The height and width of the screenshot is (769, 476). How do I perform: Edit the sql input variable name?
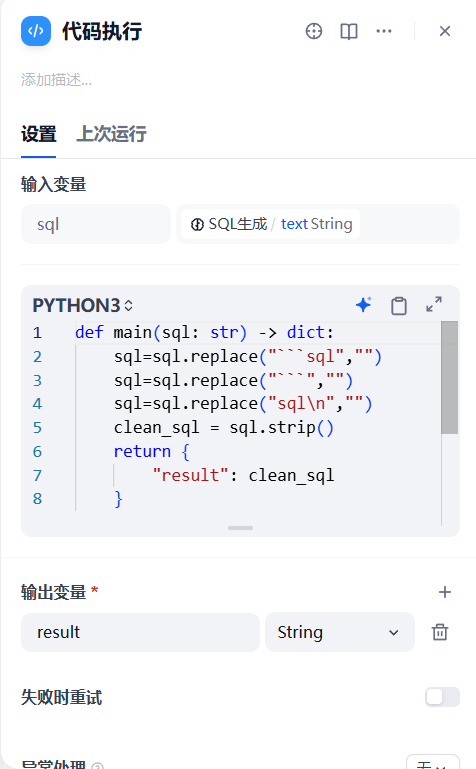pyautogui.click(x=96, y=224)
